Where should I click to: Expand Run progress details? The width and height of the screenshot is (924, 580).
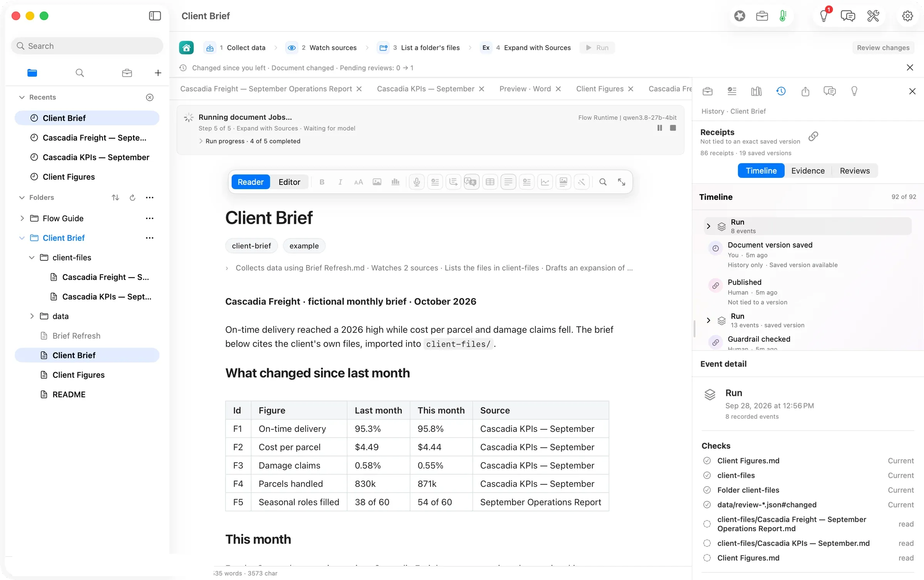tap(201, 141)
